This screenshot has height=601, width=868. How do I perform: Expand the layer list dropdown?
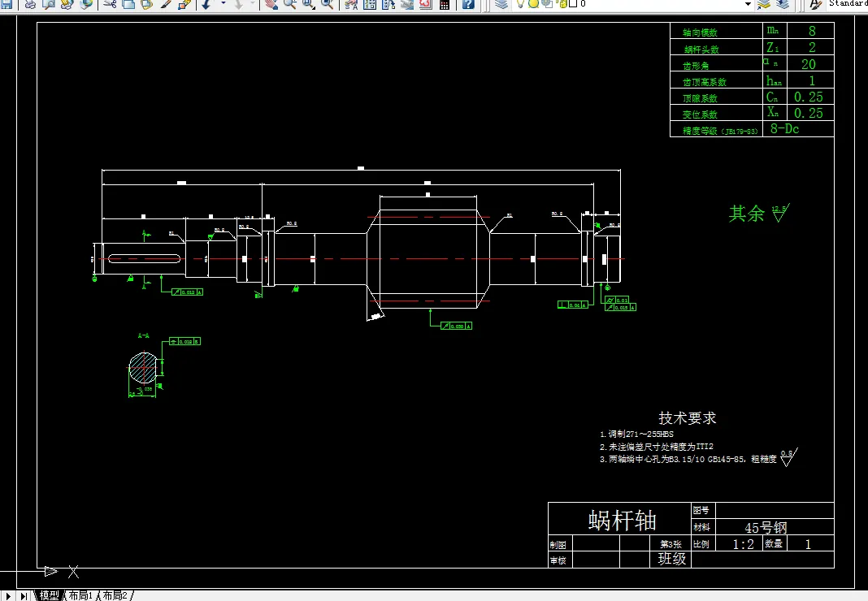(x=748, y=4)
